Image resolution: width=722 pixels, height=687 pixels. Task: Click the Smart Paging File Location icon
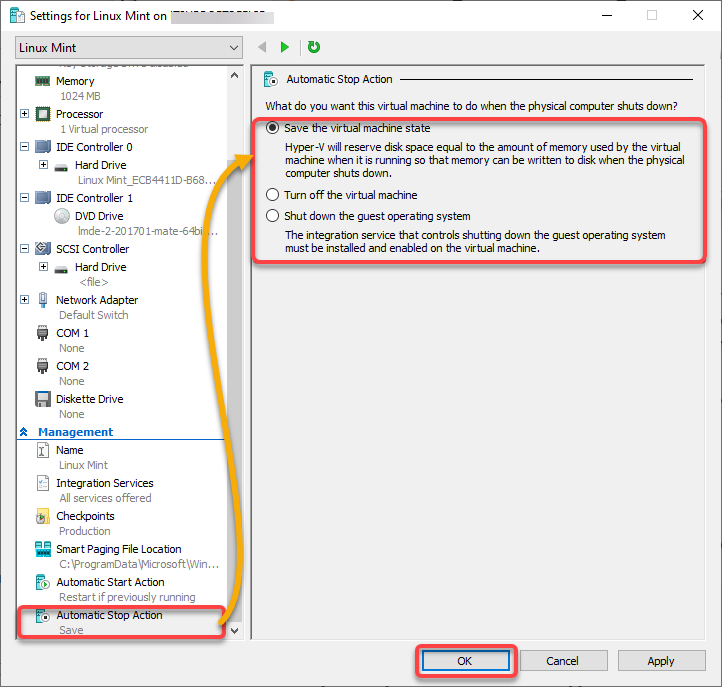pos(43,549)
